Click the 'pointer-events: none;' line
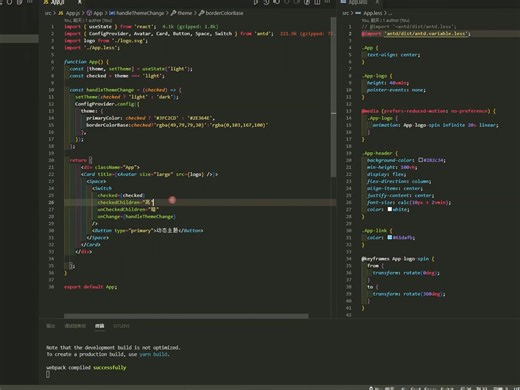The width and height of the screenshot is (520, 390). coord(396,90)
